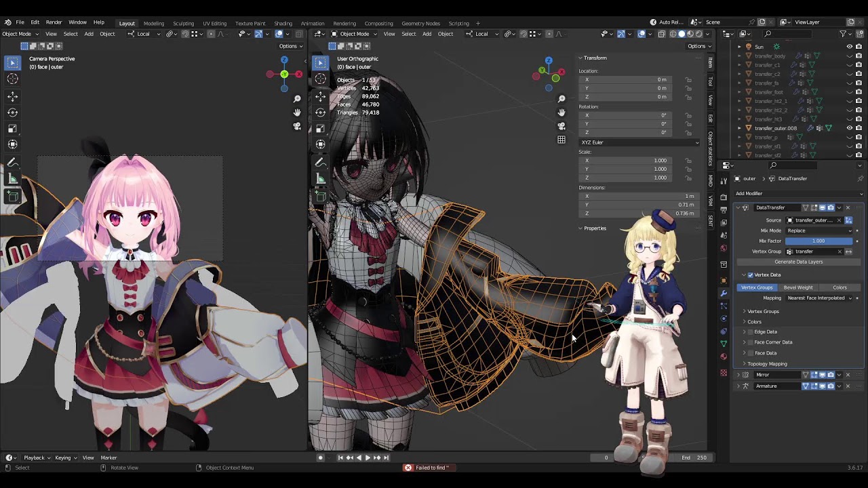
Task: Toggle Mirror modifier viewport display icon
Action: (x=823, y=375)
